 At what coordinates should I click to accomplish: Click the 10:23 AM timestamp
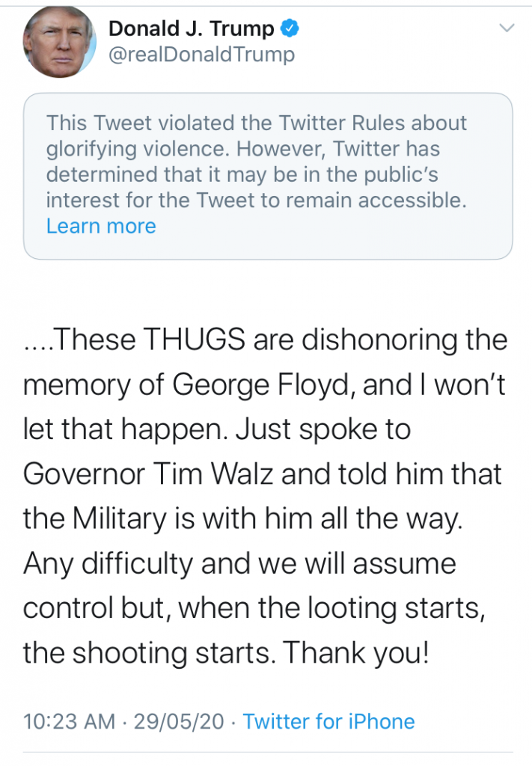[x=70, y=722]
